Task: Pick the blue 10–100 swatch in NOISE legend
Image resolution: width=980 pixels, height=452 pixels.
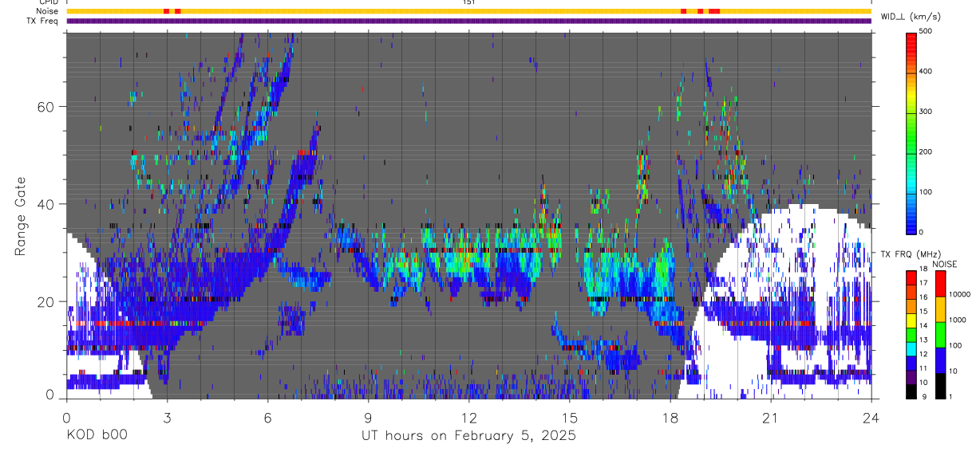Action: (x=941, y=359)
